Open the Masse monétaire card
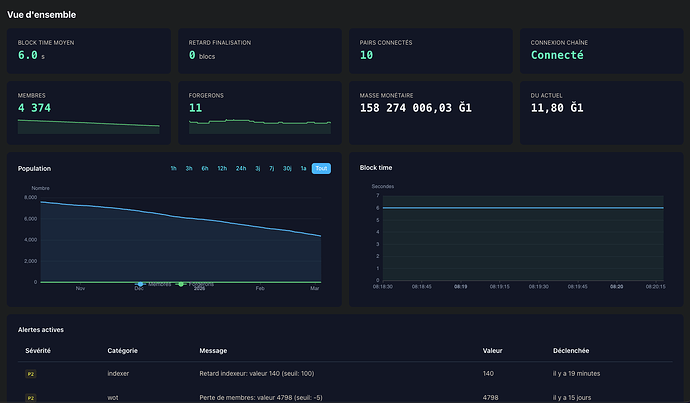This screenshot has width=690, height=403. click(x=431, y=113)
